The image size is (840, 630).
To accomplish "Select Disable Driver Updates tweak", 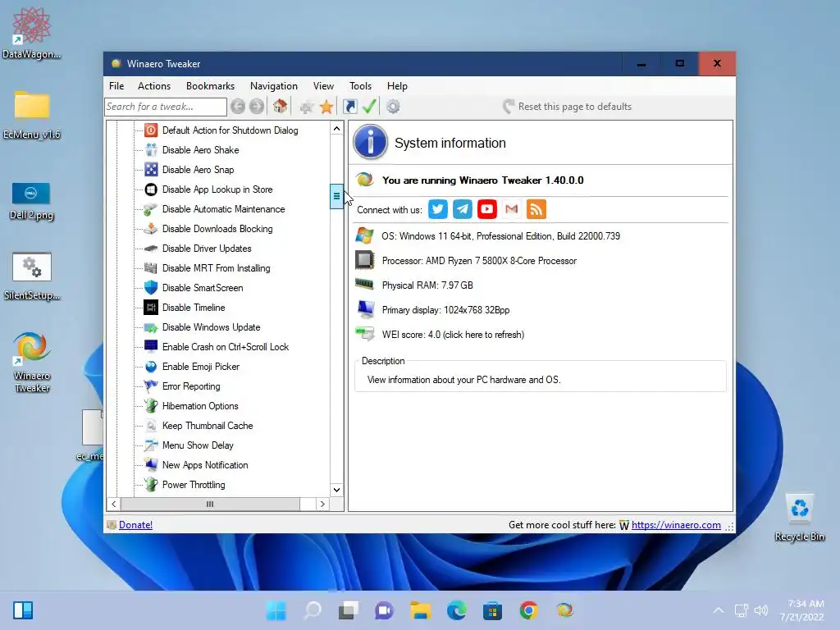I will tap(207, 249).
